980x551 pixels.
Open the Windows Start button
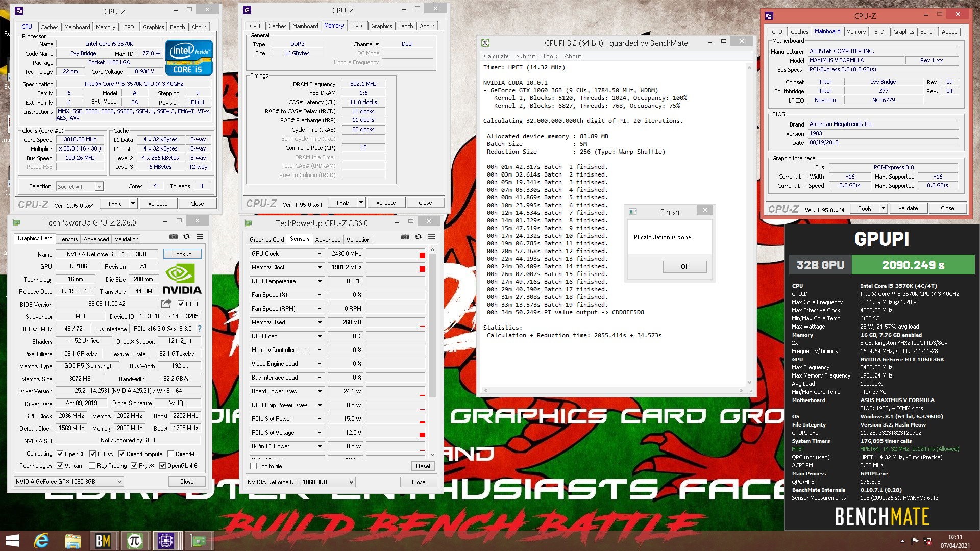tap(13, 541)
